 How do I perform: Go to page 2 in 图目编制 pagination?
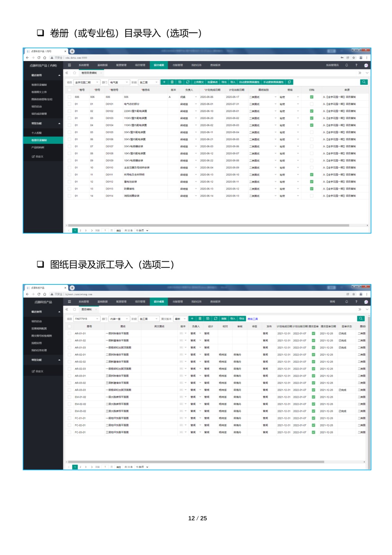coord(80,467)
